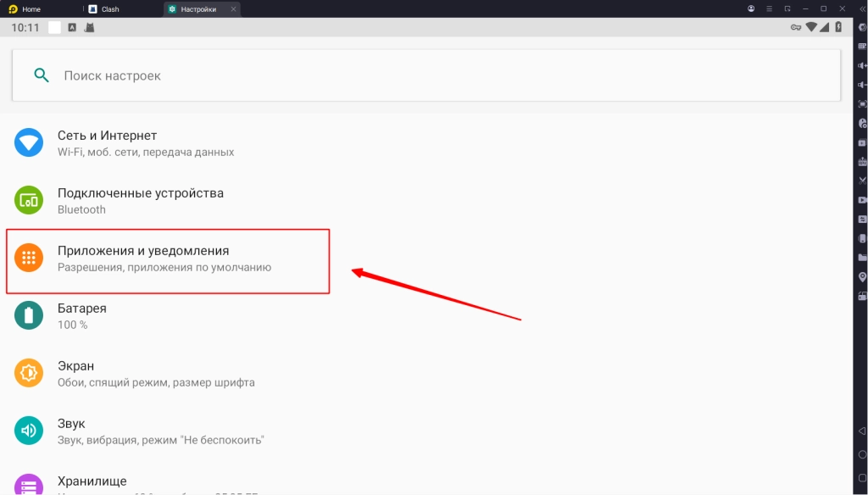
Task: Switch to the Clash tab
Action: click(109, 9)
